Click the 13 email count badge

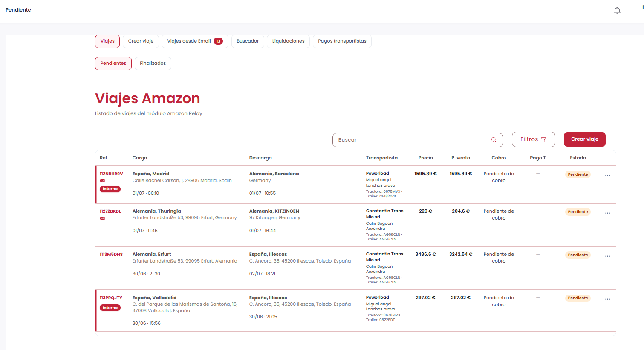pyautogui.click(x=218, y=41)
